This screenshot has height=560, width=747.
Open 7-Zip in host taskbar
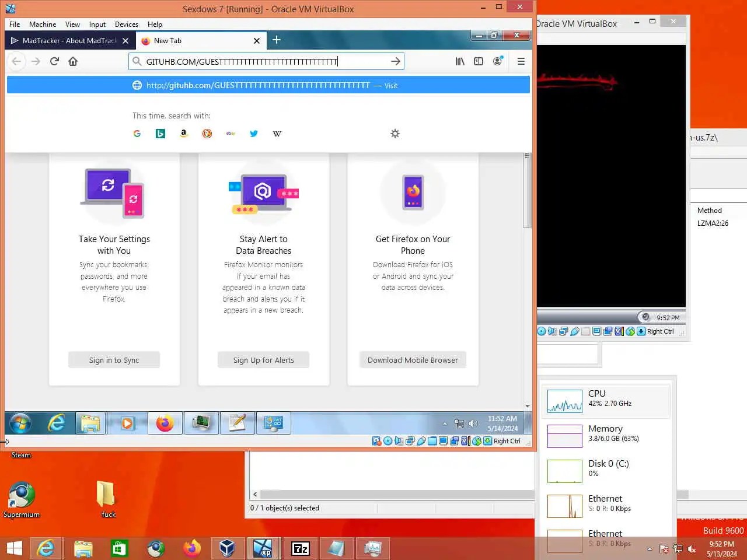click(300, 548)
